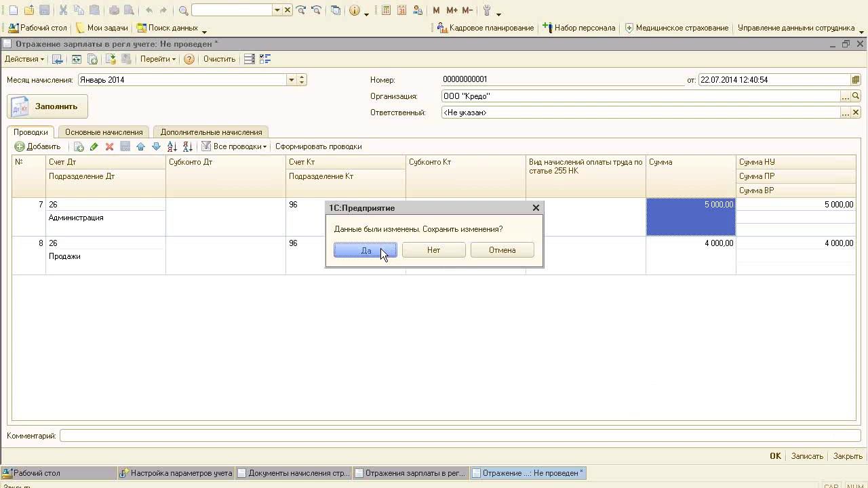868x488 pixels.
Task: Clear the Ответственный field with X
Action: click(856, 113)
